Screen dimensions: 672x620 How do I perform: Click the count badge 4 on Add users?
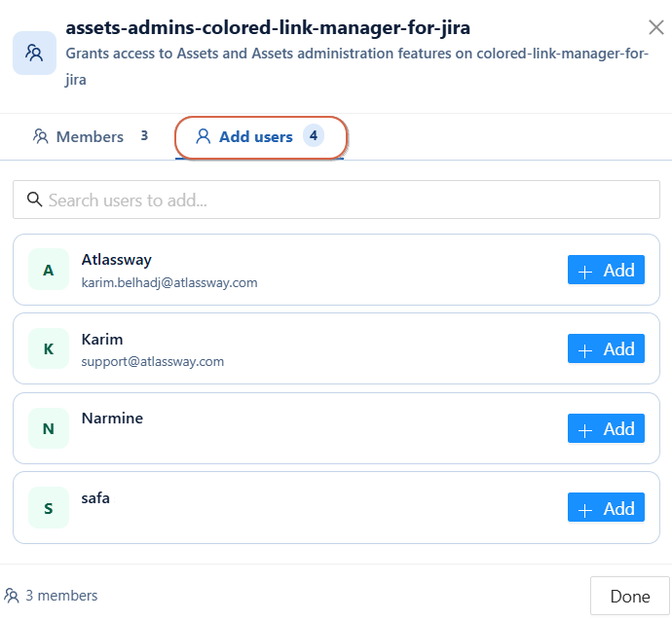click(314, 135)
